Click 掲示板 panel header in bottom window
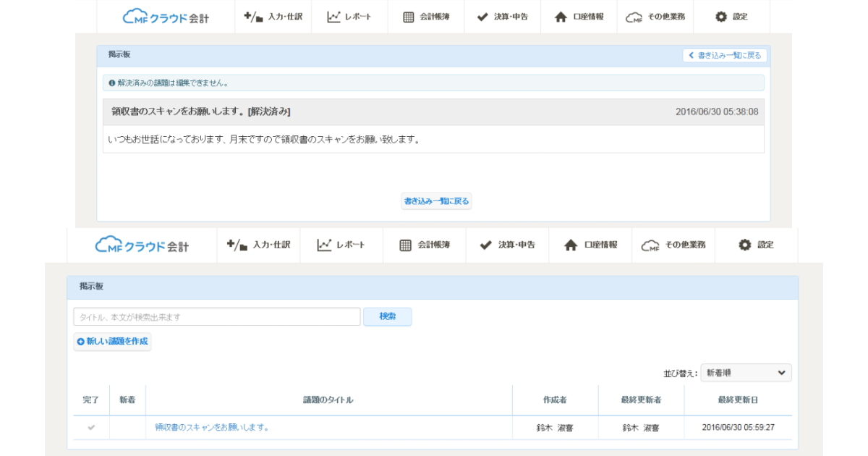Screen dimensions: 868x456 pos(433,287)
